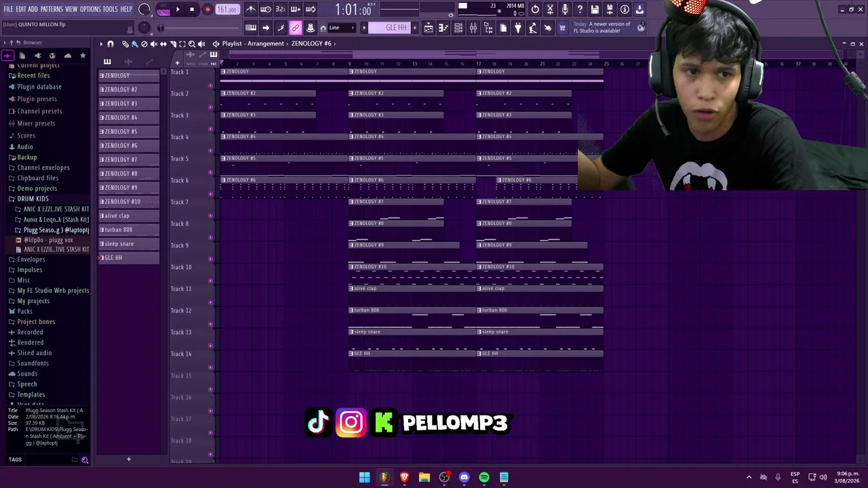
Task: Adjust the master volume knob
Action: pos(144,9)
